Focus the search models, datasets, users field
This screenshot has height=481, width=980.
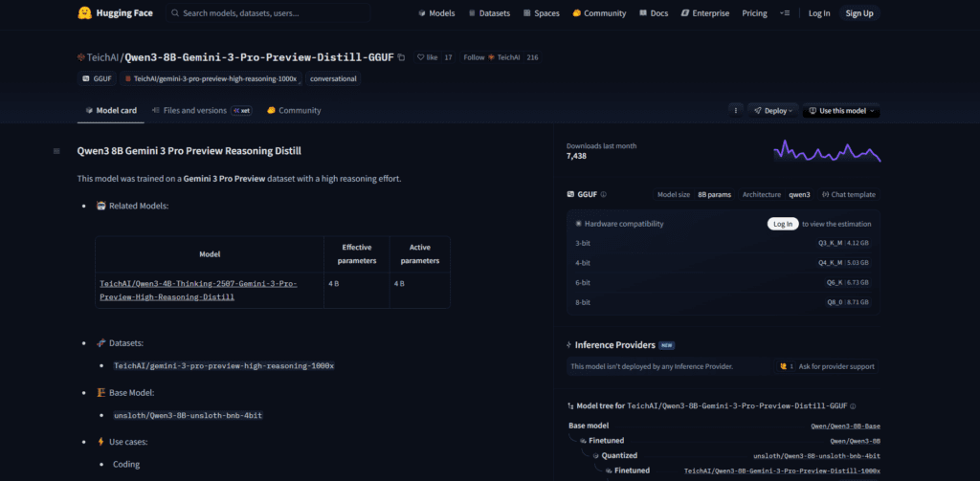click(x=268, y=13)
